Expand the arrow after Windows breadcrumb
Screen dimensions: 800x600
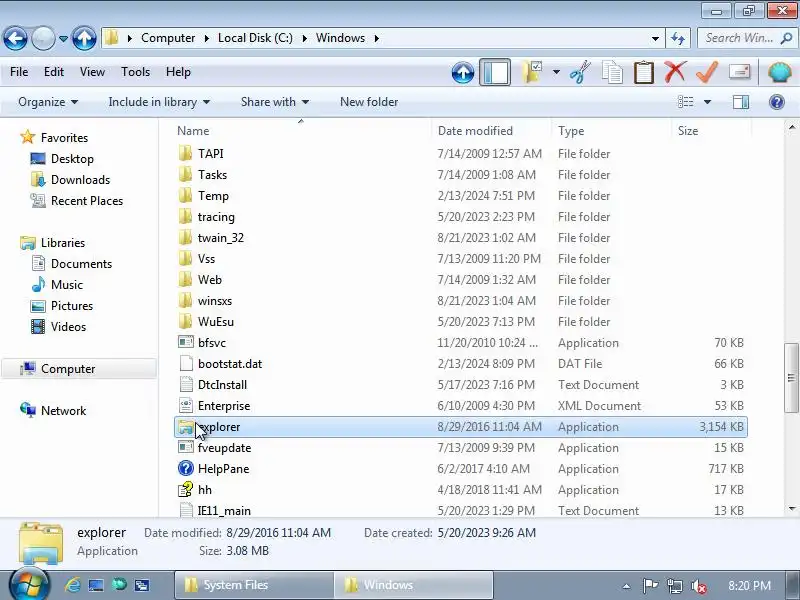click(x=377, y=38)
